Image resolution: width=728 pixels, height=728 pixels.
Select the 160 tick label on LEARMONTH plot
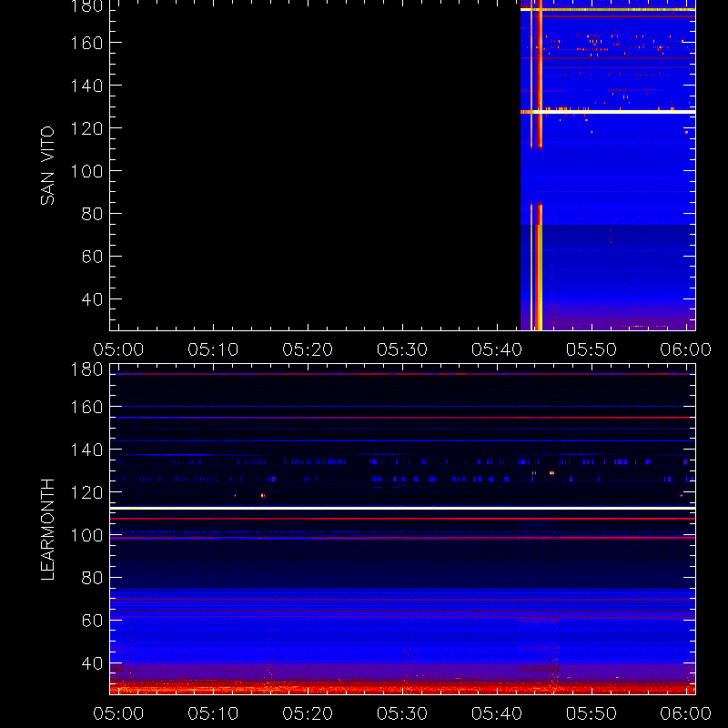pyautogui.click(x=86, y=407)
